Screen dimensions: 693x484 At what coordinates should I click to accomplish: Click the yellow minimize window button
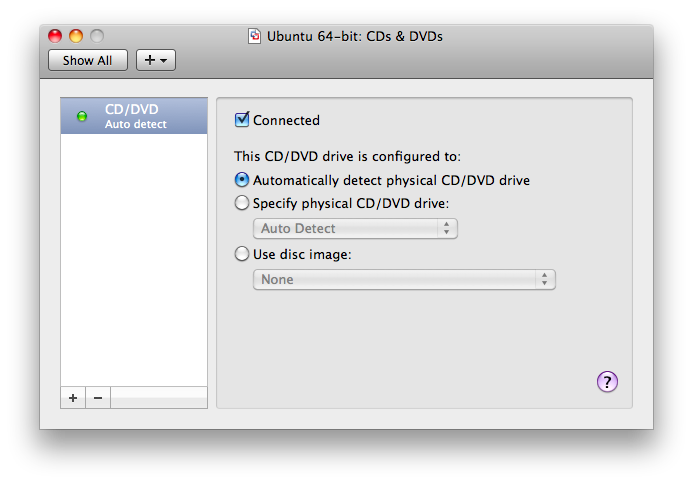[x=76, y=36]
